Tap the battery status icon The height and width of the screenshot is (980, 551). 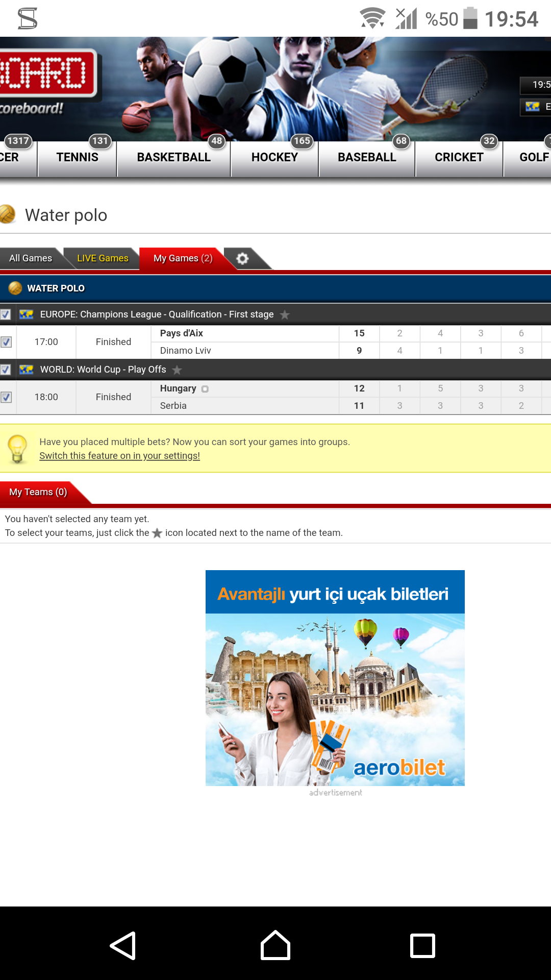pos(470,18)
